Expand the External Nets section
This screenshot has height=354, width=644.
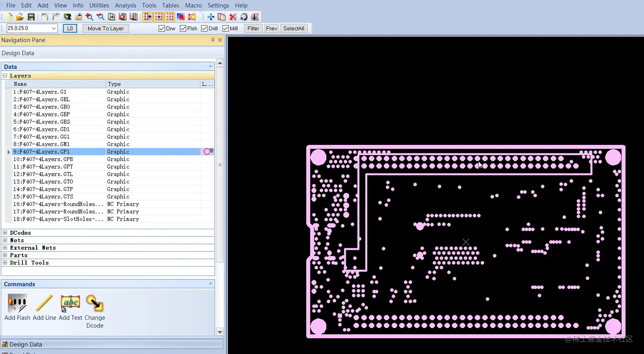click(x=5, y=248)
